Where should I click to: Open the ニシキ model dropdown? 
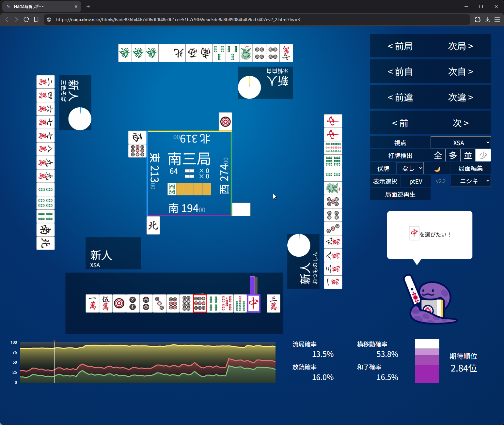[x=470, y=181]
